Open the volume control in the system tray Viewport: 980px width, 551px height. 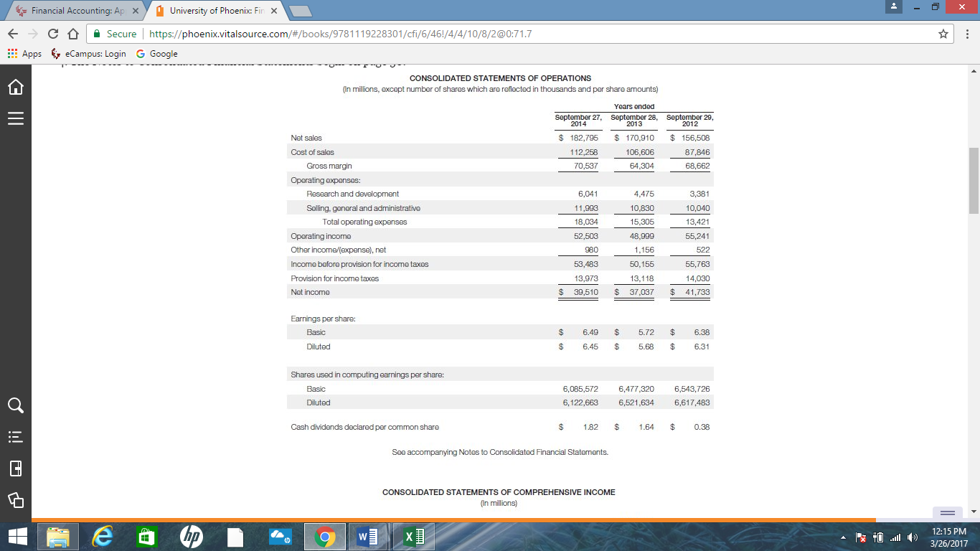coord(913,537)
